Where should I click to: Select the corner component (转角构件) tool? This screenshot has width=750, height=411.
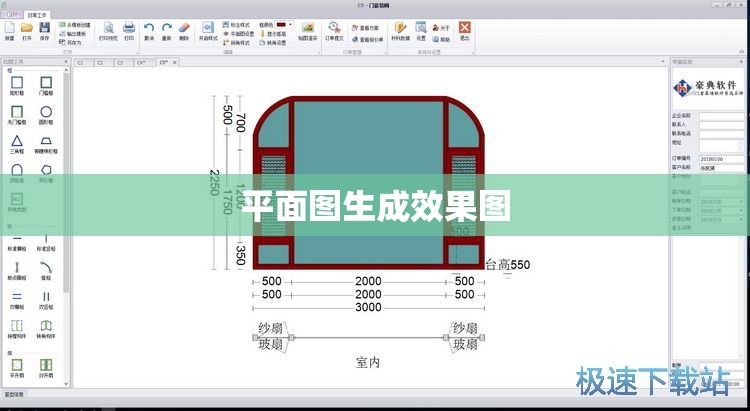(46, 329)
